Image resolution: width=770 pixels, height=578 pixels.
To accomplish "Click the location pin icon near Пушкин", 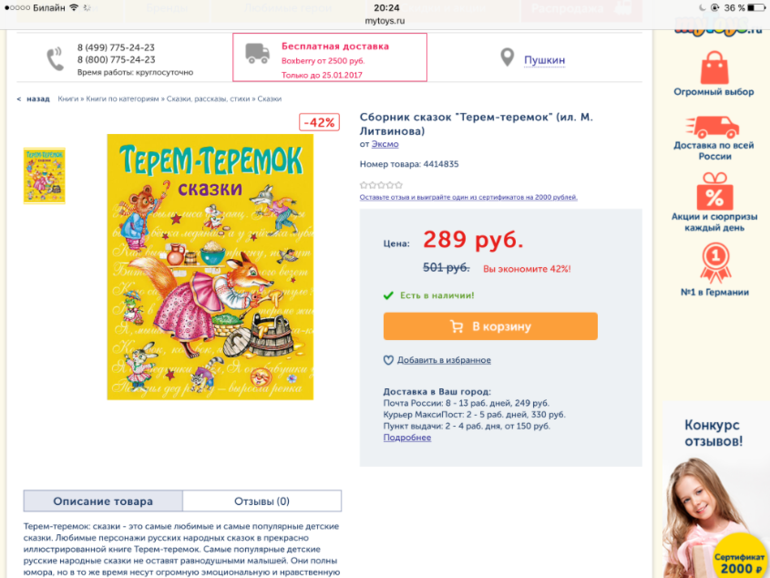I will pos(507,57).
